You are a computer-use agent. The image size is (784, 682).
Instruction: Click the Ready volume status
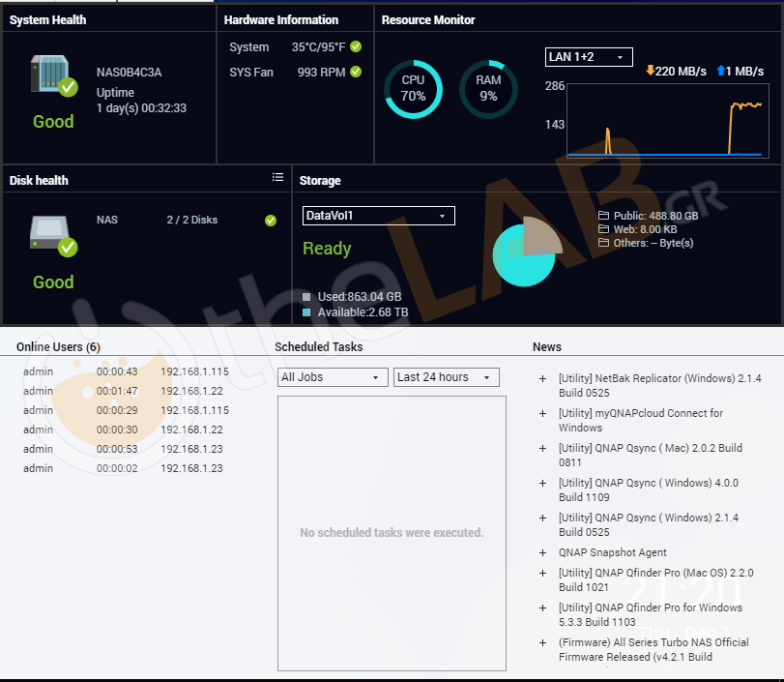pos(327,249)
